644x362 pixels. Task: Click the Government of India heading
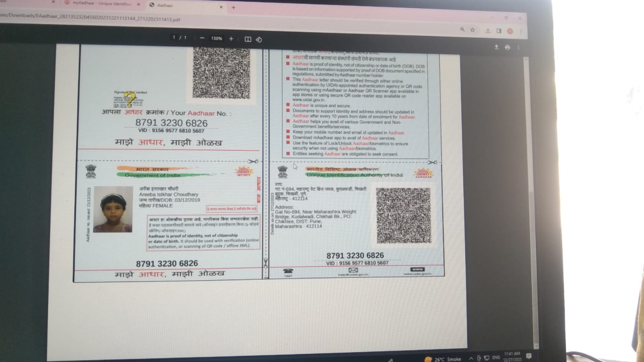pyautogui.click(x=152, y=175)
